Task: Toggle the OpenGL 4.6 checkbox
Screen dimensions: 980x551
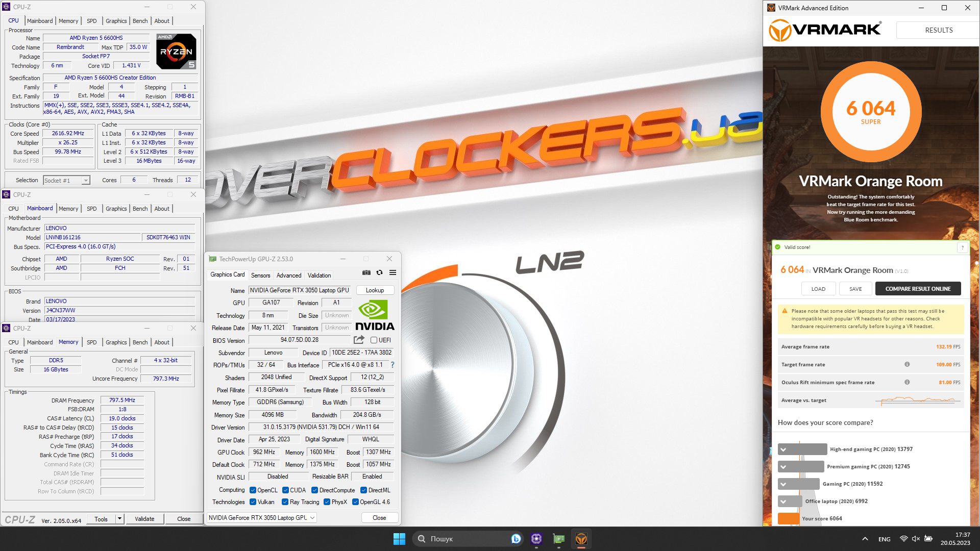Action: click(x=355, y=502)
